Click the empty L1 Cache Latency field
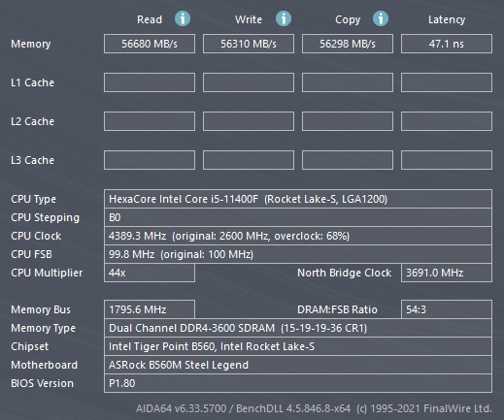 pos(447,82)
